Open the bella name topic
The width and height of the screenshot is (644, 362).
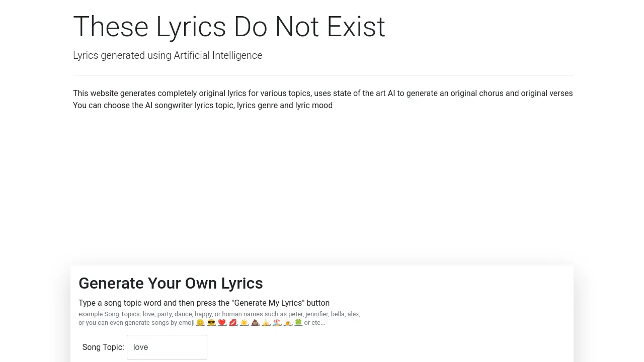tap(337, 314)
